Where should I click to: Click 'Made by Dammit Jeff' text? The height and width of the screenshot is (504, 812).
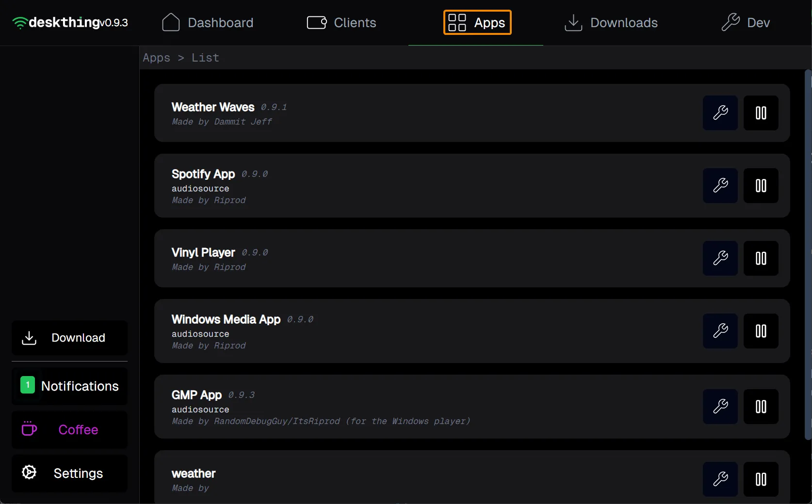222,122
